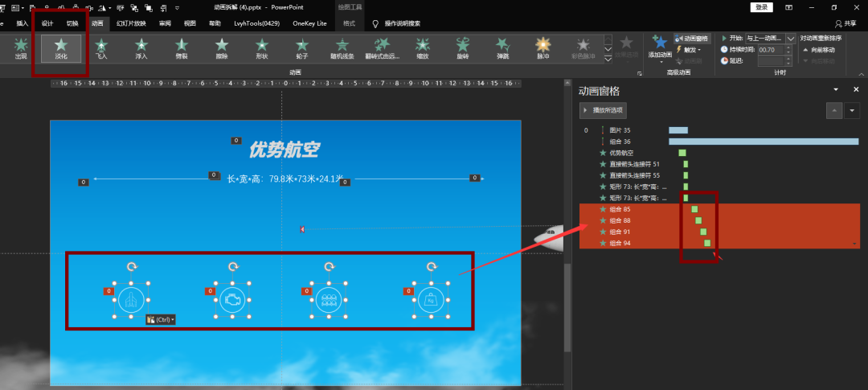
Task: Expand dropdown arrow on 组合 94 entry
Action: pyautogui.click(x=855, y=243)
